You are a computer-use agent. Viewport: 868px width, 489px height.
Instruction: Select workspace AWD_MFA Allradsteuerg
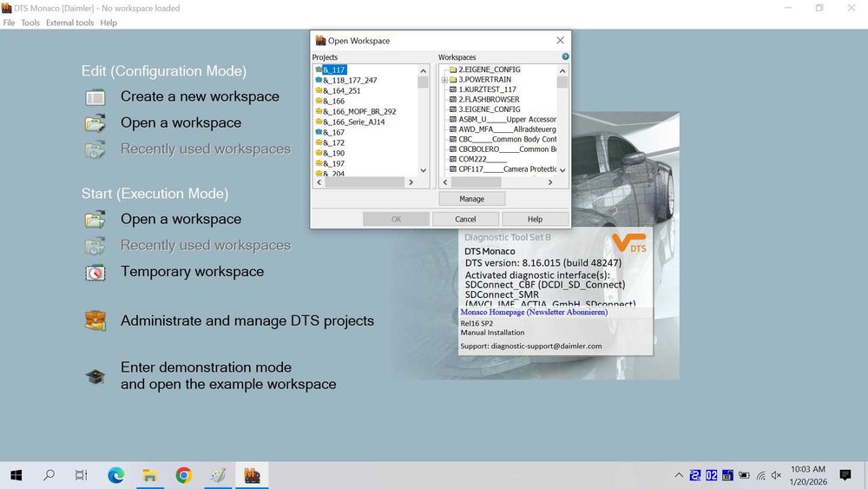tap(507, 129)
